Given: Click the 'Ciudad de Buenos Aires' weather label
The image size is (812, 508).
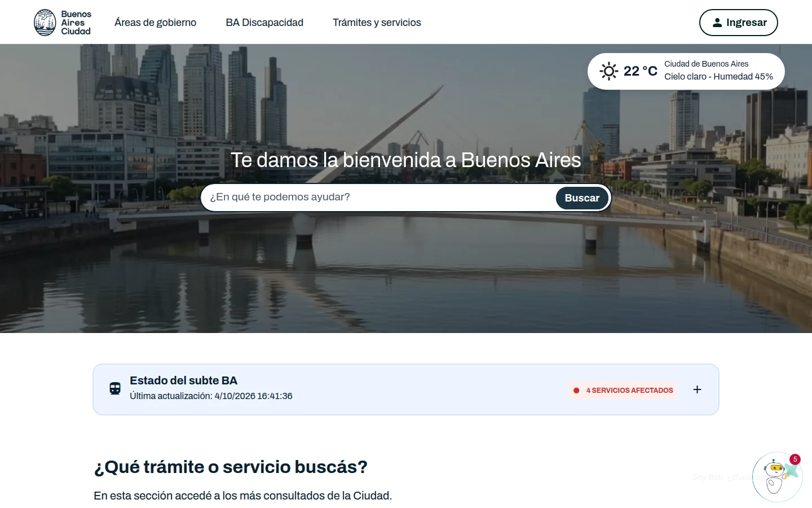Looking at the screenshot, I should (707, 64).
